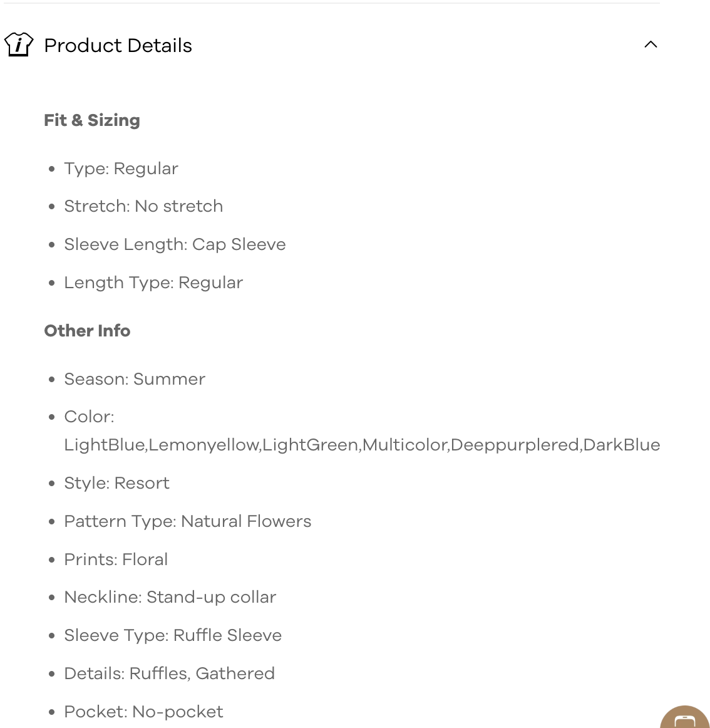Click the Pocket: No-pocket entry

[x=143, y=712]
